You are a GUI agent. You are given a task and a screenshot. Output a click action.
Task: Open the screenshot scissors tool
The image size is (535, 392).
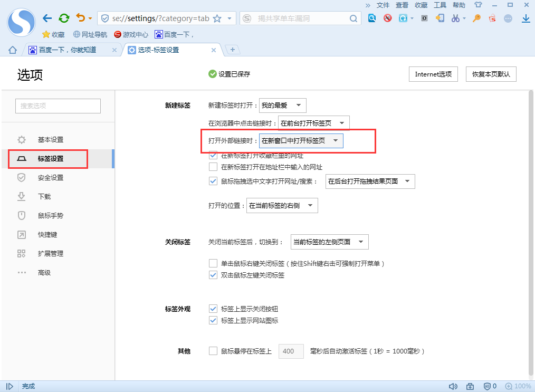pyautogui.click(x=455, y=18)
